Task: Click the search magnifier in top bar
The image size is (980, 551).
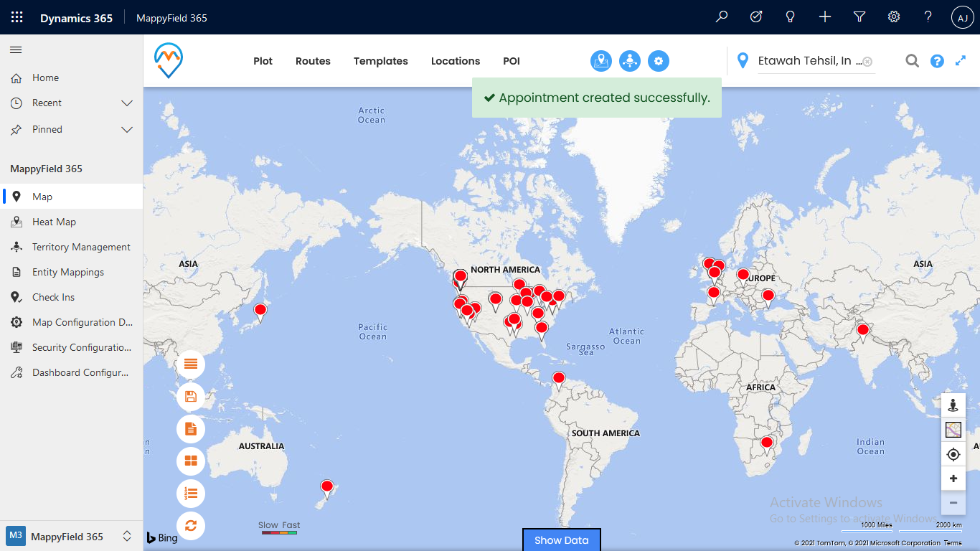Action: tap(722, 17)
